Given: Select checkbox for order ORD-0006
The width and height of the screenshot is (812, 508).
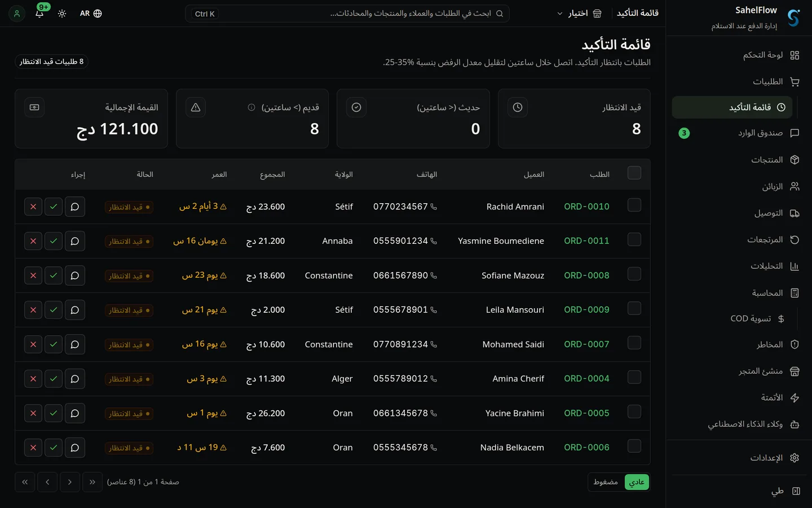Looking at the screenshot, I should coord(634,446).
